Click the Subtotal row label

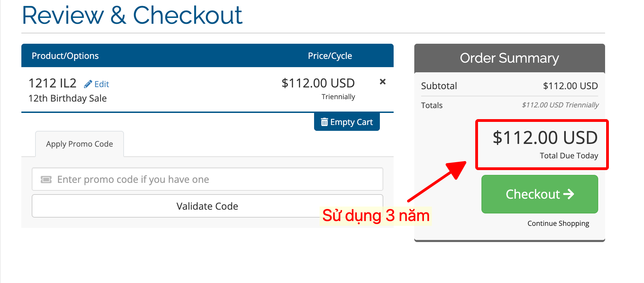(439, 86)
